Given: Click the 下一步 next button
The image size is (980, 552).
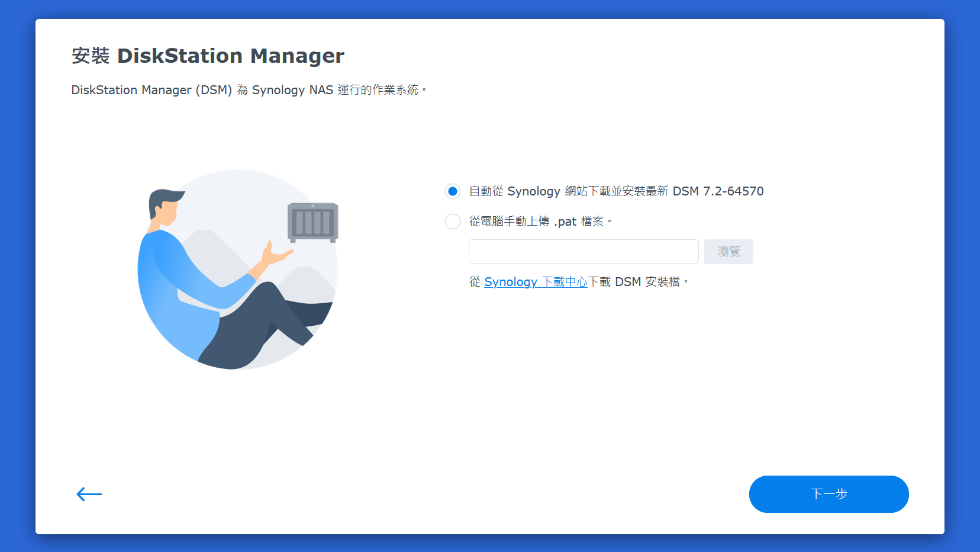Looking at the screenshot, I should click(x=829, y=494).
